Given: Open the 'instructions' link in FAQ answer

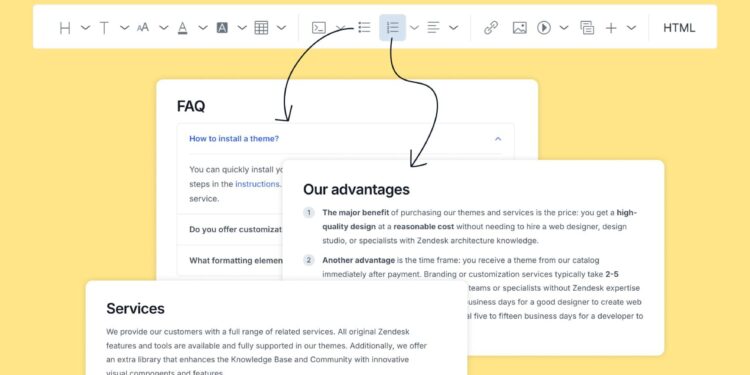Looking at the screenshot, I should (x=257, y=184).
